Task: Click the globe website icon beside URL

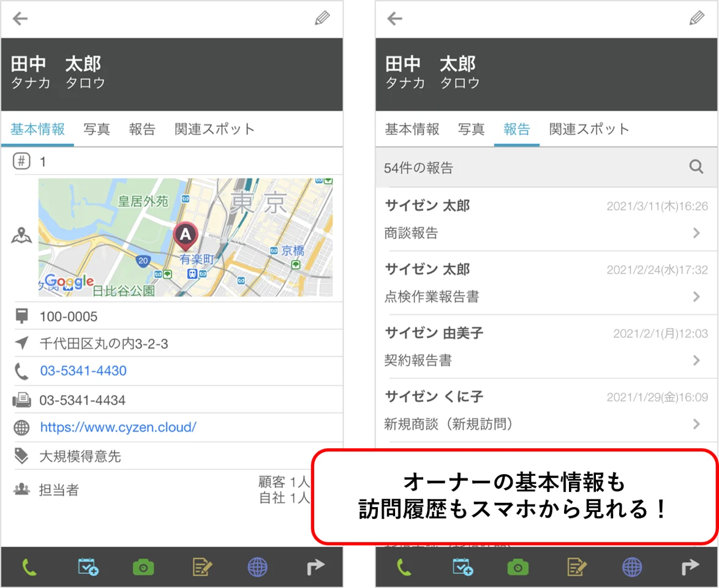Action: tap(21, 428)
